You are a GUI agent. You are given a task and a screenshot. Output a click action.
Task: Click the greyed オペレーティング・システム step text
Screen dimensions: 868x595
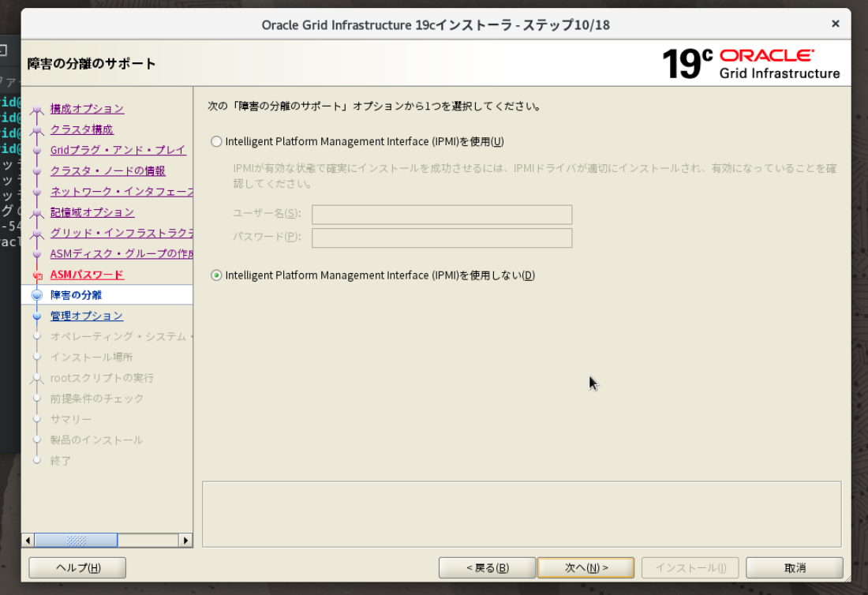(122, 336)
